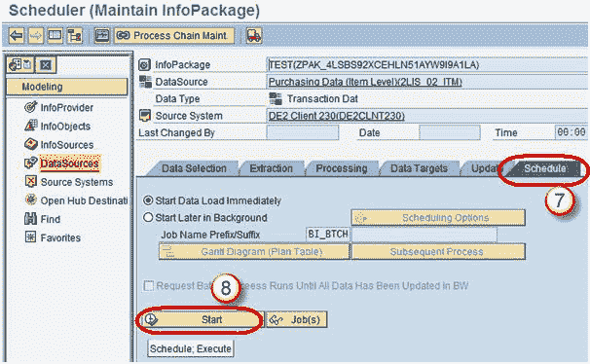Close navigation pane with X icon
The width and height of the screenshot is (590, 364).
coord(46,65)
